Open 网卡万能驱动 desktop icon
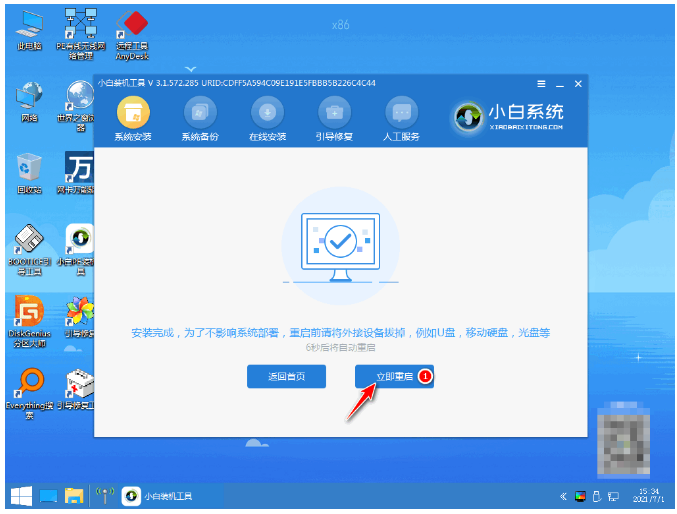The image size is (677, 514). point(79,172)
